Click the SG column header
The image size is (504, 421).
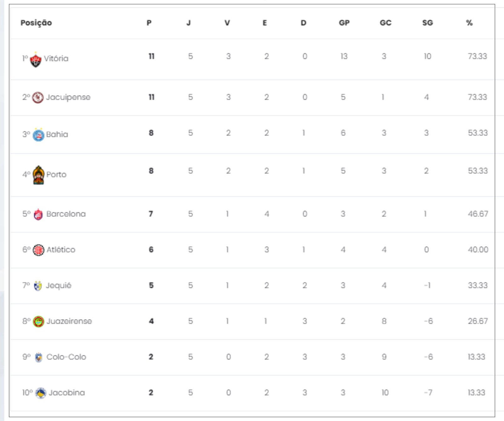click(x=427, y=23)
